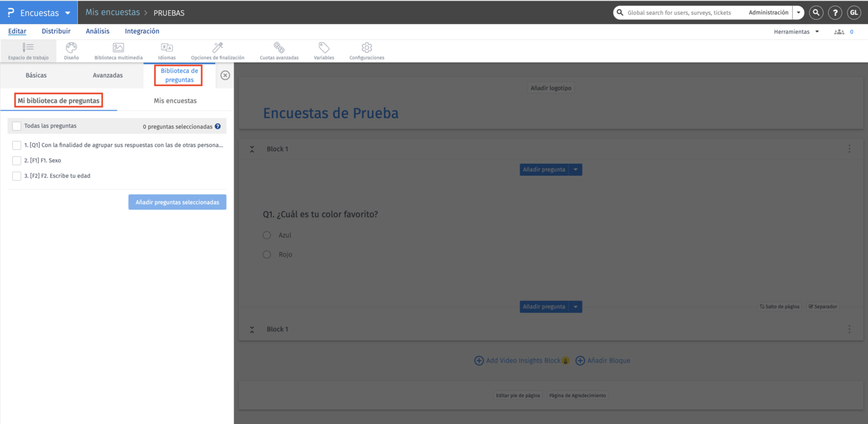
Task: Click Página de Agradecimiento button
Action: pos(577,396)
